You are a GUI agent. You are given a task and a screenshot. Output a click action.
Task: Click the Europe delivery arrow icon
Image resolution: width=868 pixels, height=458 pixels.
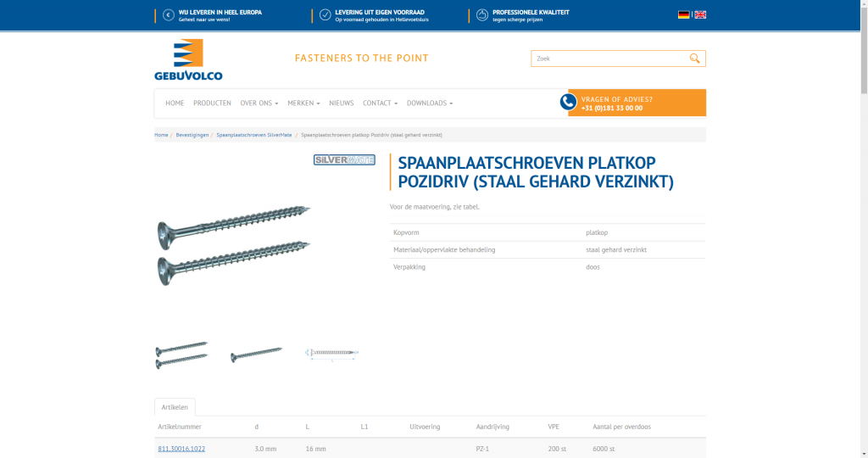[169, 15]
